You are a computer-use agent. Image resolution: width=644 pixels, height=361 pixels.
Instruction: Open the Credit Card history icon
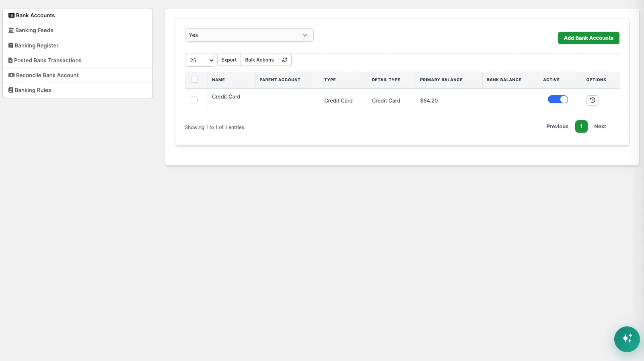click(x=593, y=101)
